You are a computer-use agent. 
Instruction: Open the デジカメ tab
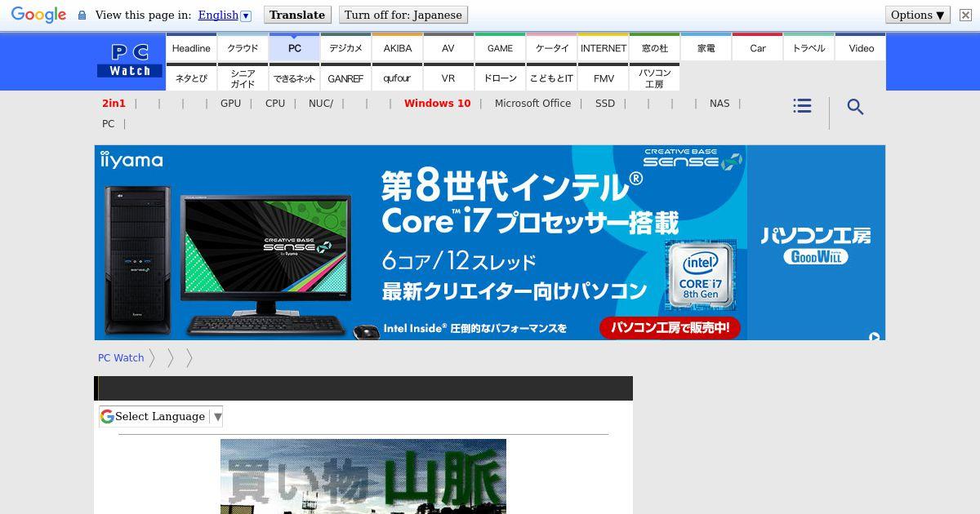(x=345, y=48)
